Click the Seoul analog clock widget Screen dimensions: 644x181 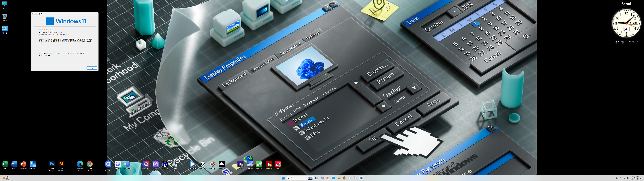click(x=626, y=23)
